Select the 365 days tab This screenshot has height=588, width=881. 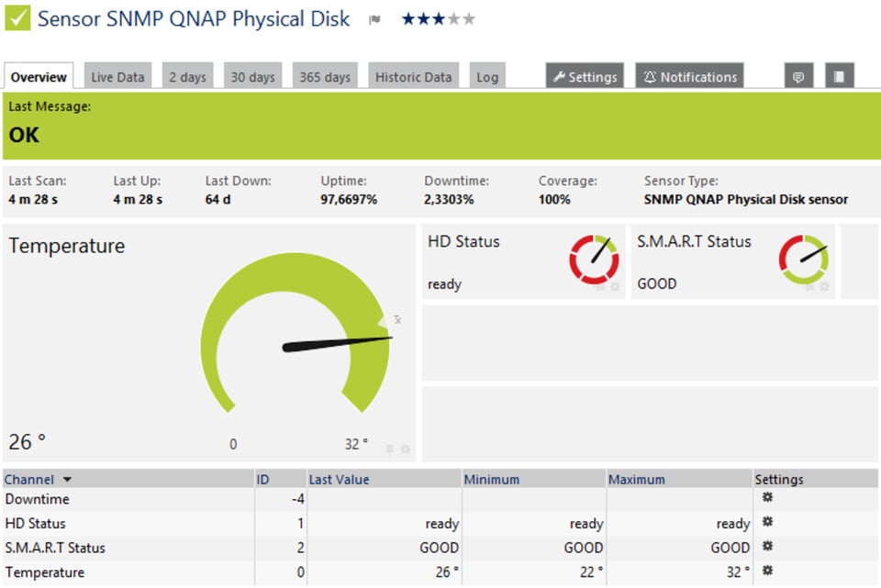pyautogui.click(x=324, y=76)
